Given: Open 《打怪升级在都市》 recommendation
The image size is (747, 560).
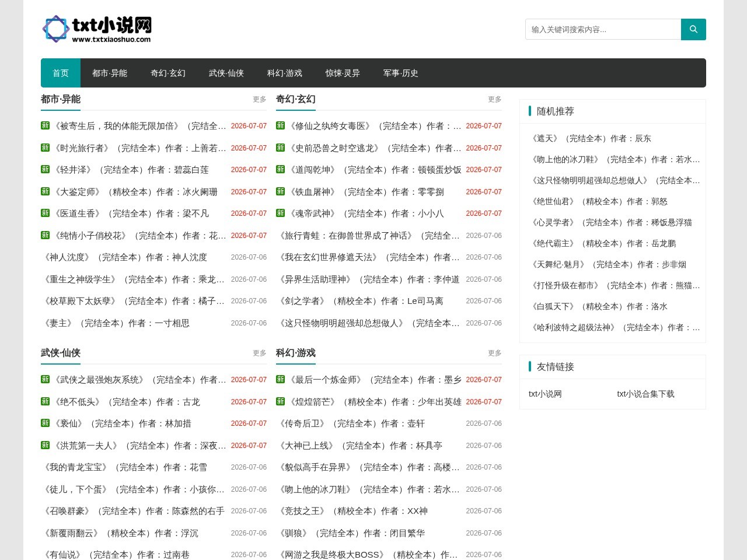Looking at the screenshot, I should point(615,285).
